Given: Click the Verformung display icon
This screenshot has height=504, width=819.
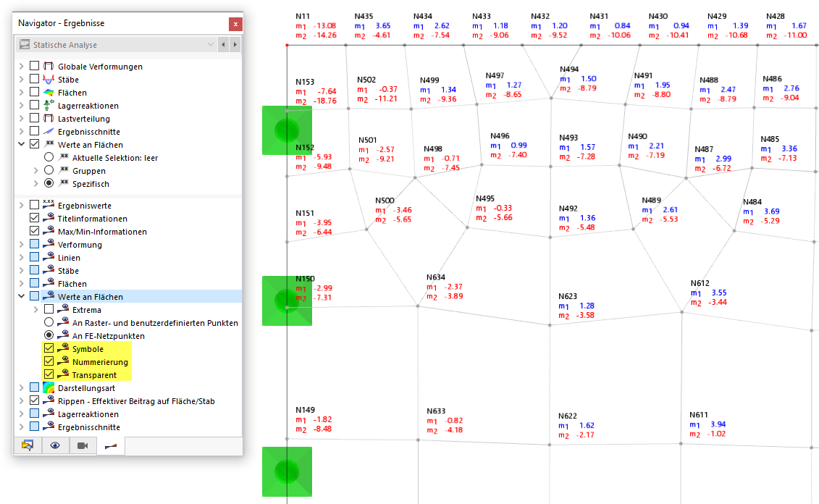Looking at the screenshot, I should point(49,244).
